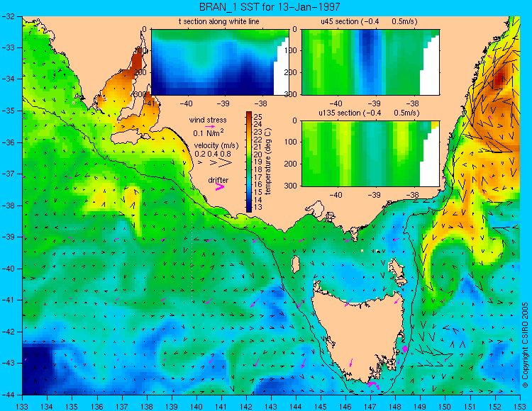The height and width of the screenshot is (411, 532).
Task: Click the magenta drifter track south of Tasmania
Action: click(374, 385)
